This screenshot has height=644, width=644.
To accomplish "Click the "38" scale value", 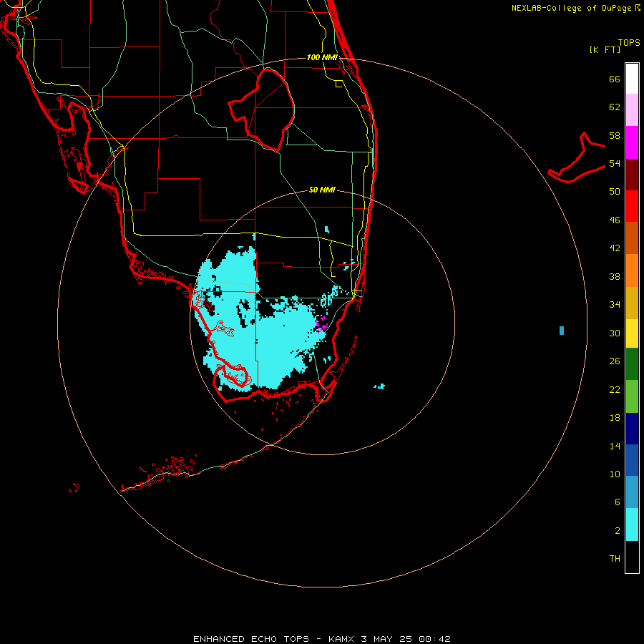I will [x=615, y=276].
